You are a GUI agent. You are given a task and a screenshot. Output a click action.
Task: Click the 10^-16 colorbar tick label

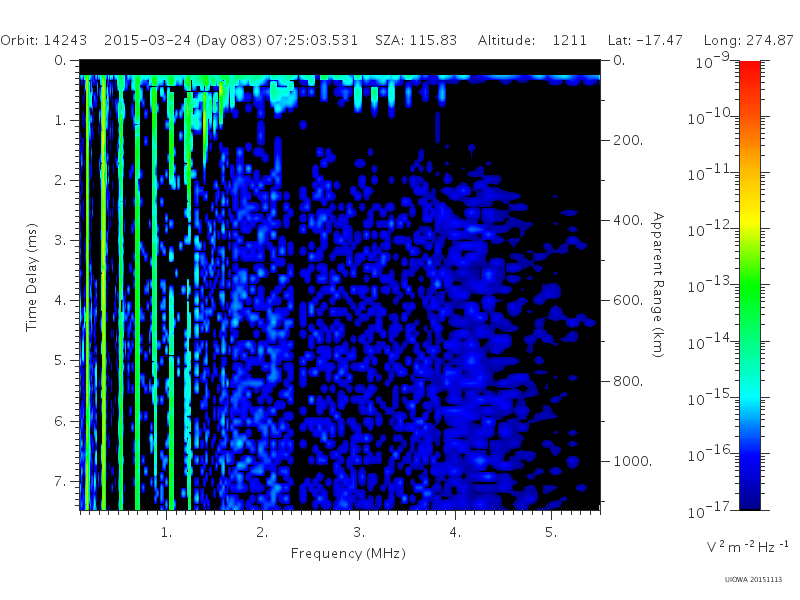click(711, 454)
